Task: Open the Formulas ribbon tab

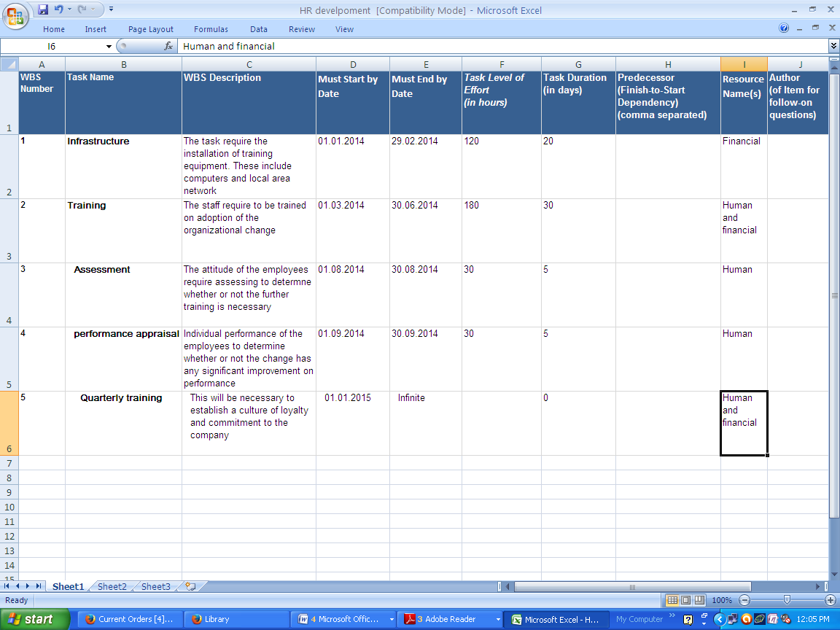Action: pos(211,29)
